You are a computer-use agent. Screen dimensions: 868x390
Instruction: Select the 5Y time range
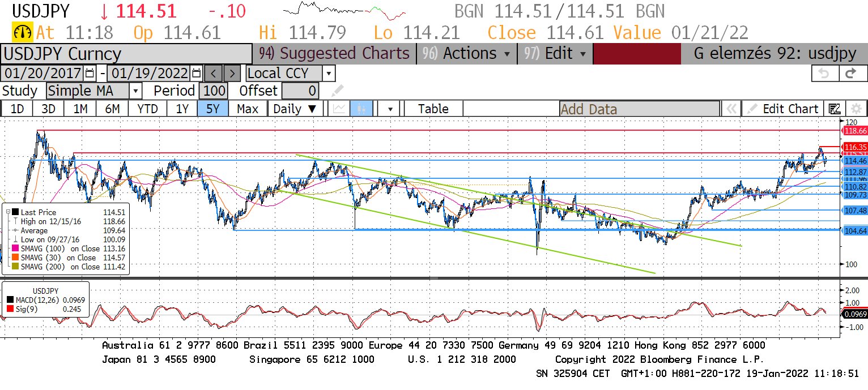212,109
